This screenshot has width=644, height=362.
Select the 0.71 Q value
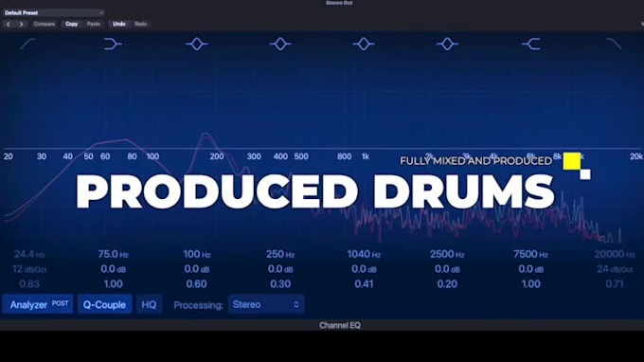[x=615, y=284]
